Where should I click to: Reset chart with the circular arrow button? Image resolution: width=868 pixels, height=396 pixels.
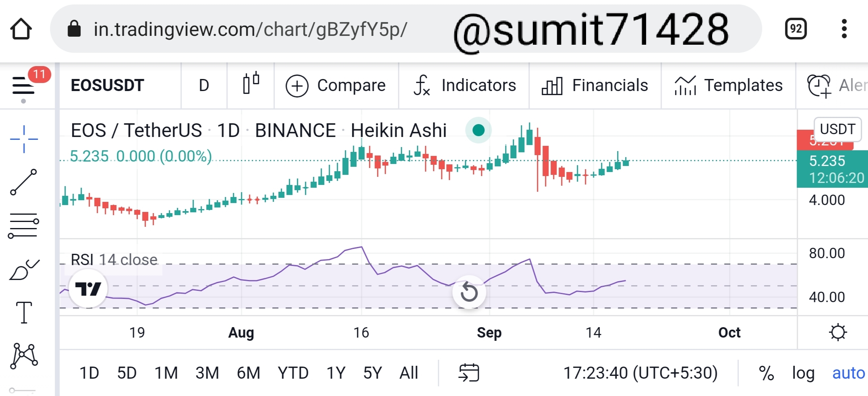click(469, 292)
